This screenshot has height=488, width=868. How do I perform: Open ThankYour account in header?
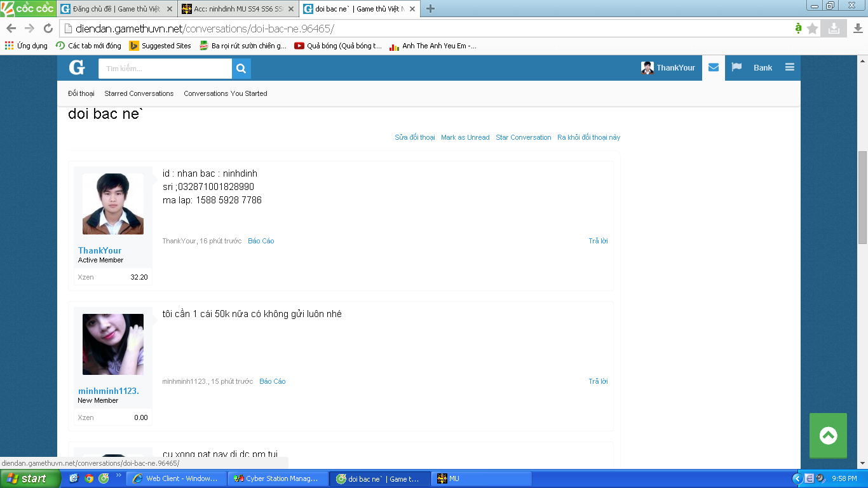click(x=668, y=68)
